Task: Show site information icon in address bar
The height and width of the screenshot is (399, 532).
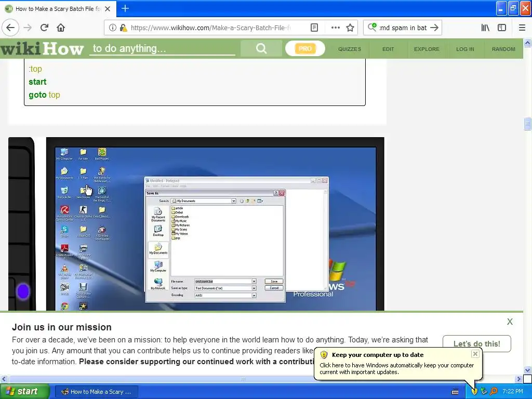Action: 112,28
